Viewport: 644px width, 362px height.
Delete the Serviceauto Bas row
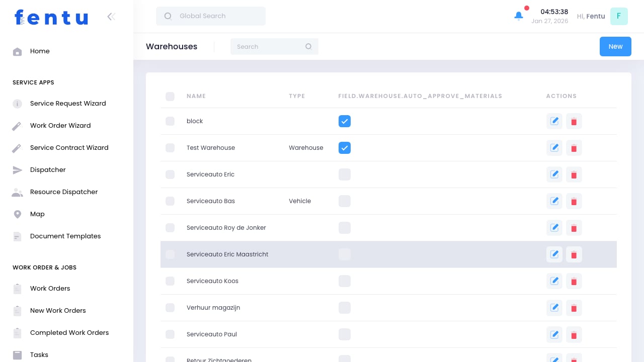point(574,201)
